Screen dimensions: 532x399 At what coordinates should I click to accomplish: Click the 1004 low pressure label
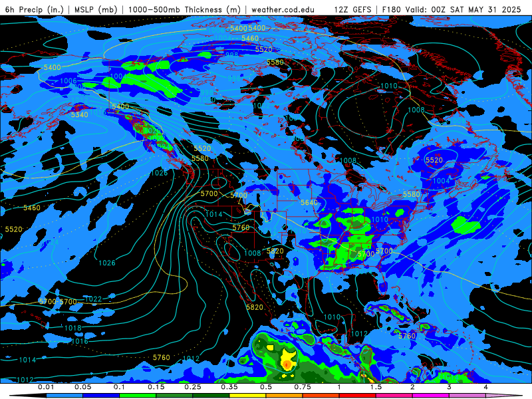coord(441,181)
